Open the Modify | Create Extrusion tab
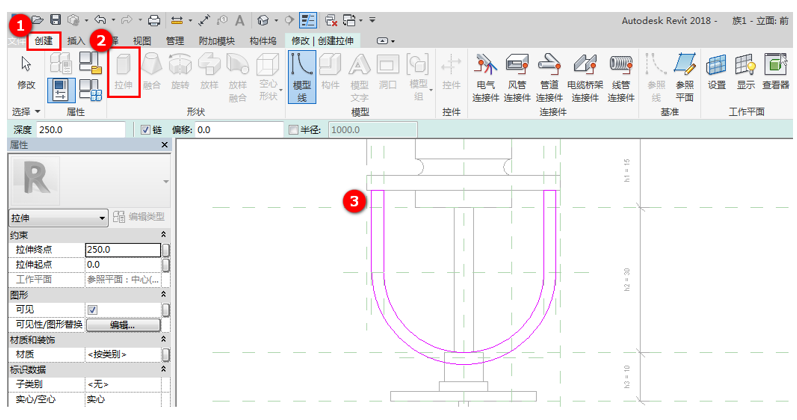 click(322, 41)
